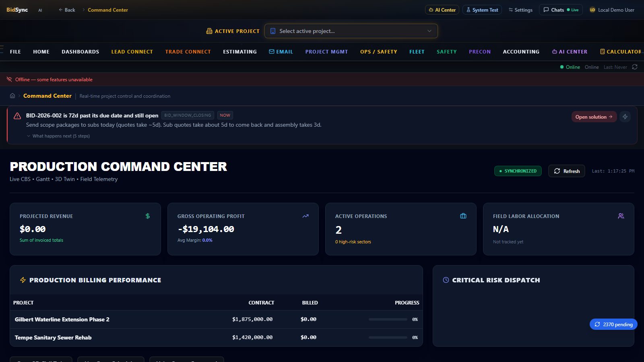644x362 pixels.
Task: Click the briefcase icon on Active Operations card
Action: point(463,216)
